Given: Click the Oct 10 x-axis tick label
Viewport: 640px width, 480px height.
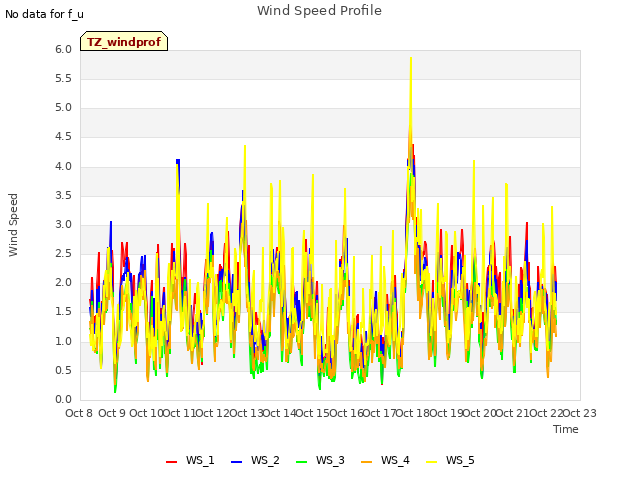Looking at the screenshot, I should click(146, 413).
